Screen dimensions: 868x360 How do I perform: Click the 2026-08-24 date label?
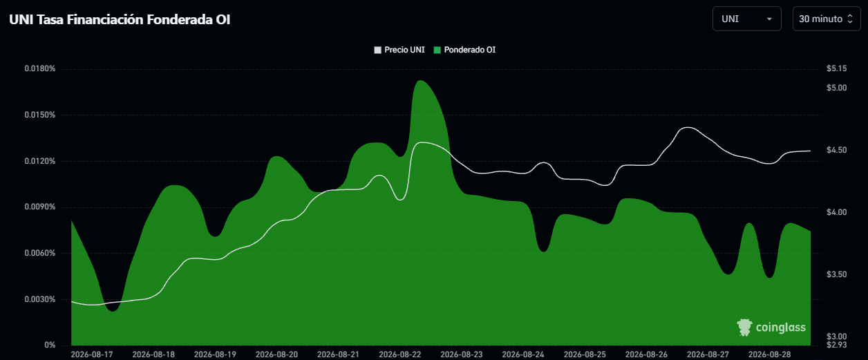(523, 354)
